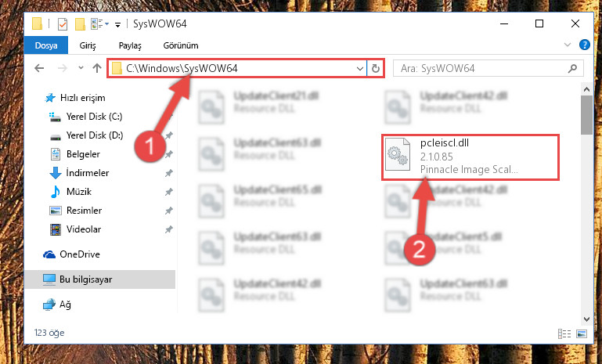
Task: Switch to large thumbnails view icon
Action: pyautogui.click(x=582, y=333)
